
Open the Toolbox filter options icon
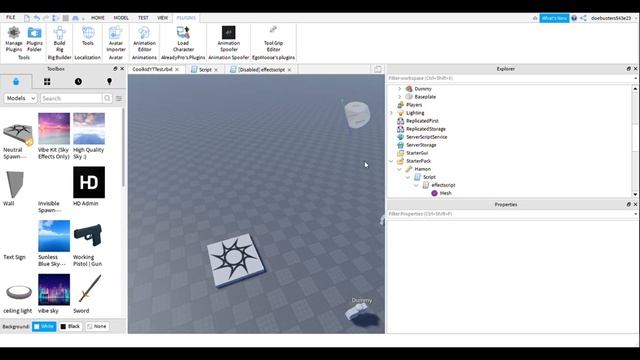click(x=119, y=98)
